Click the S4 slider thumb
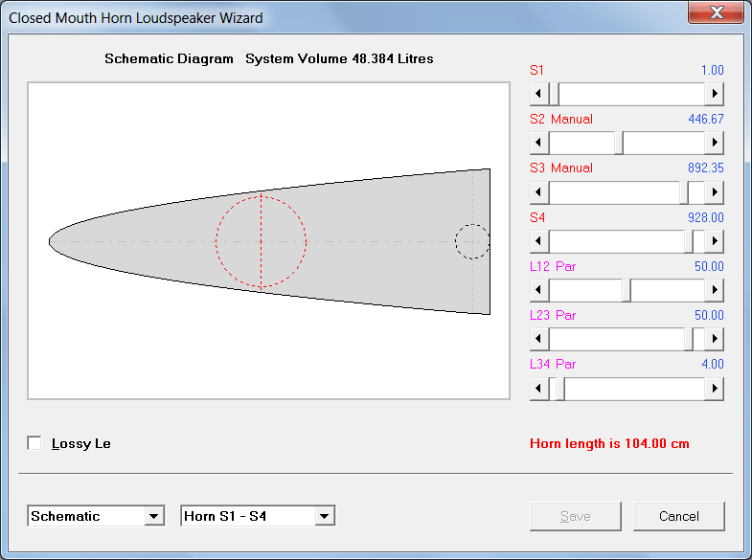Screen dimensions: 752x560 click(689, 241)
